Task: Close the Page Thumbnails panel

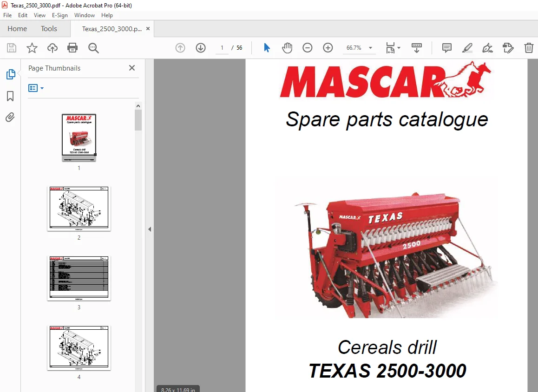Action: point(132,68)
